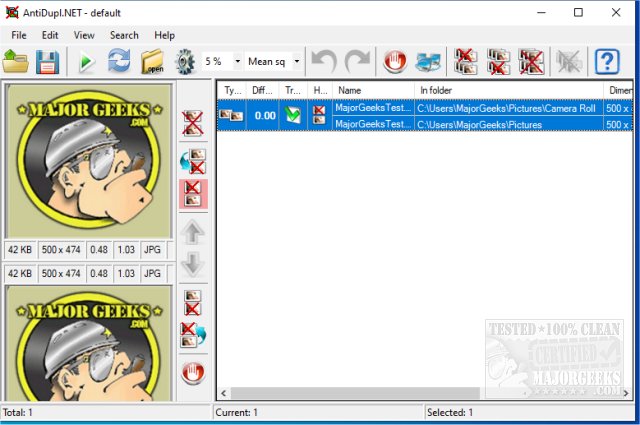Click the down arrow in middle panel
The width and height of the screenshot is (640, 425).
click(193, 265)
